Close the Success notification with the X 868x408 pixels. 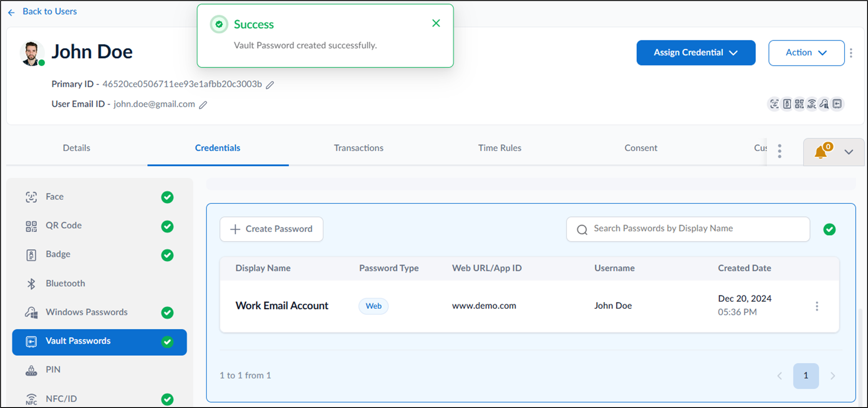coord(436,23)
